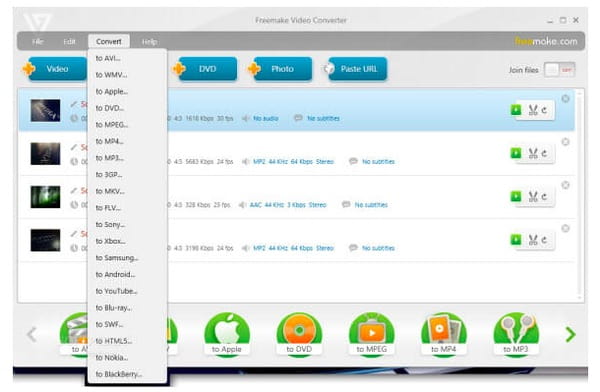Choose to AVI... from Convert menu
This screenshot has width=600, height=392.
click(x=127, y=58)
